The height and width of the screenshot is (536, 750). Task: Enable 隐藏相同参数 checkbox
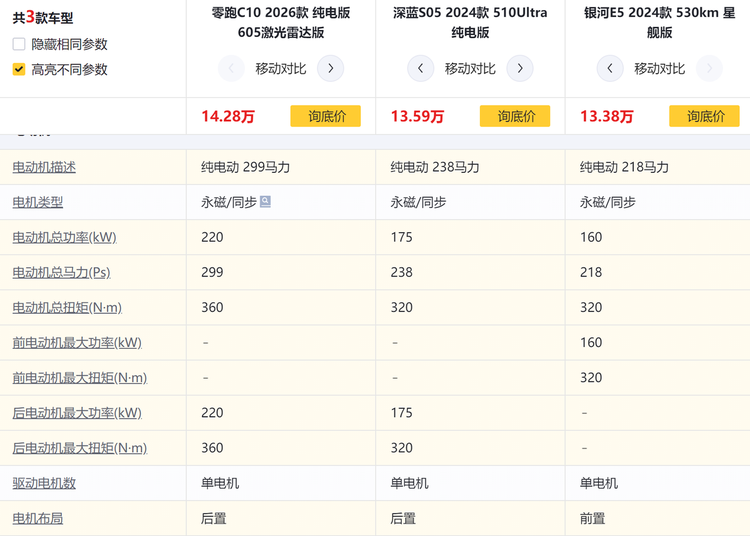pyautogui.click(x=19, y=44)
